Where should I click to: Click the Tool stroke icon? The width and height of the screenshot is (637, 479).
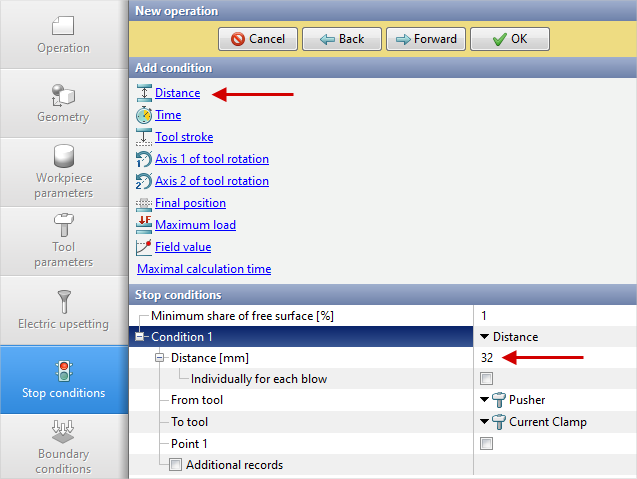coord(144,137)
